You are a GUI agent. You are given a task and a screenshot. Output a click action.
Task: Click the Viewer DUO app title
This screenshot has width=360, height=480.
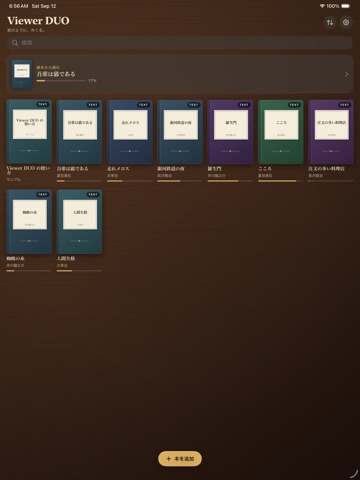(38, 21)
